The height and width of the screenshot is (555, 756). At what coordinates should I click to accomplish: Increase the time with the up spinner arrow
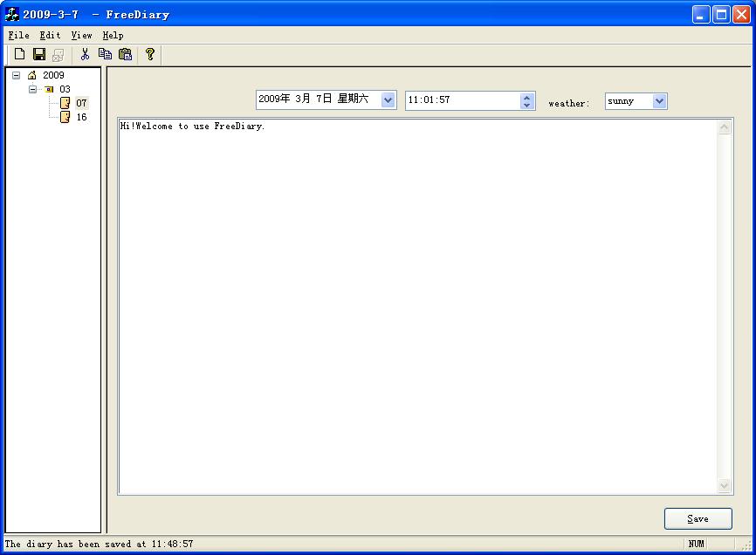526,97
